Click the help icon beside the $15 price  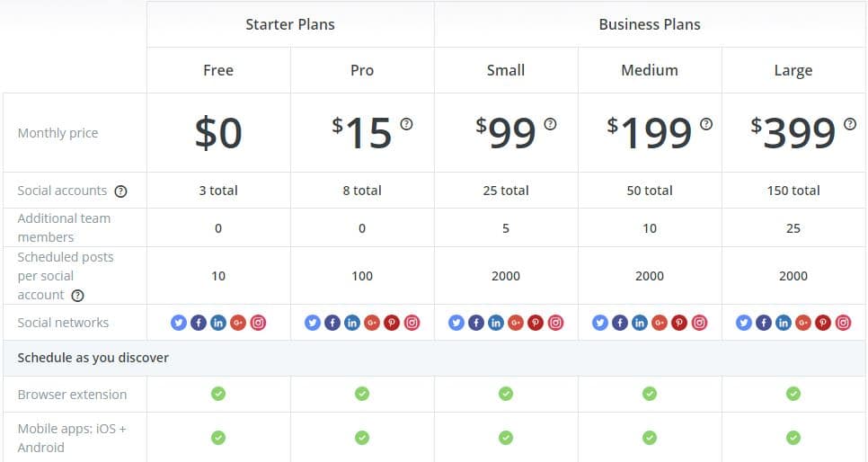point(406,124)
